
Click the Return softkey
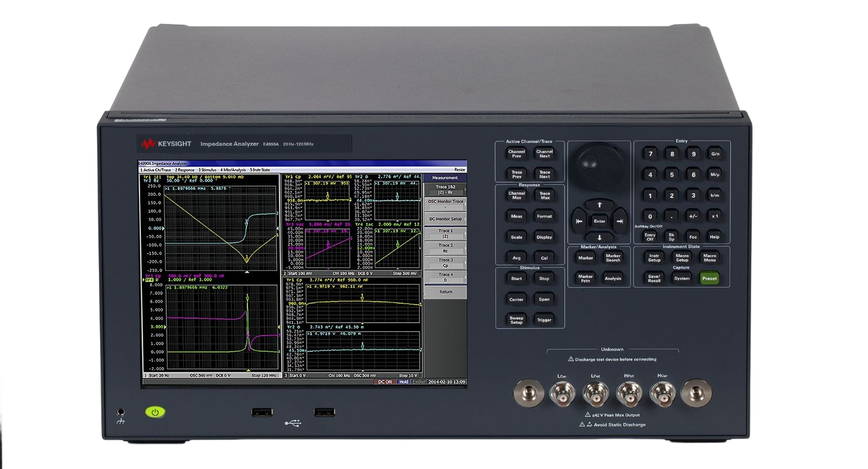point(445,292)
